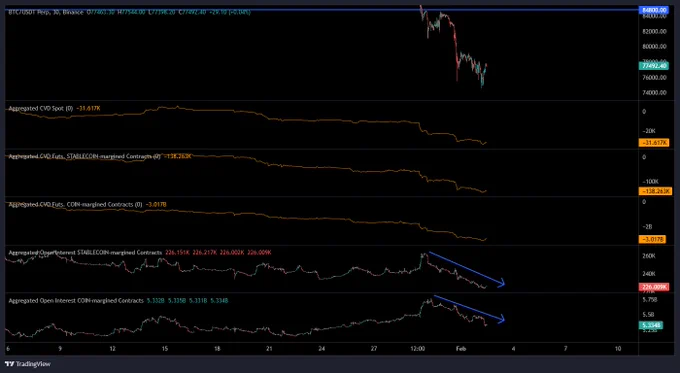Screen dimensions: 680x373
Task: Click the 226.217K open interest legend value
Action: pyautogui.click(x=204, y=252)
